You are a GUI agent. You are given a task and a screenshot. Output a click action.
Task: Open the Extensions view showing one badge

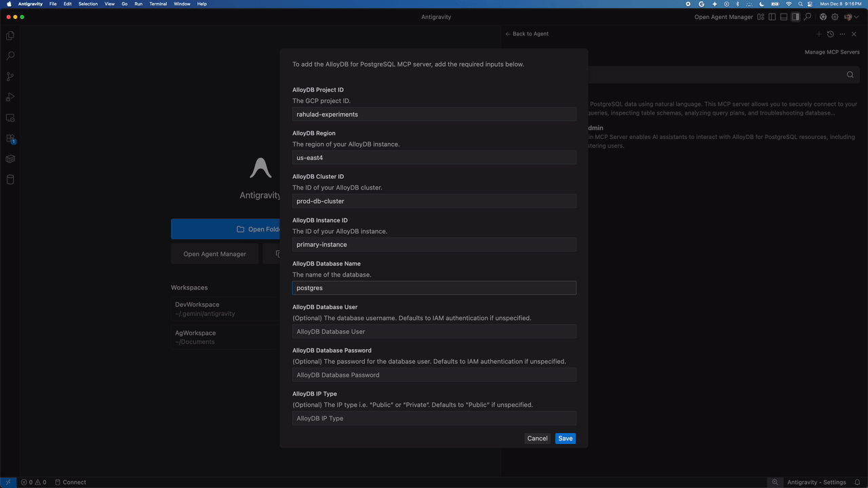(10, 138)
